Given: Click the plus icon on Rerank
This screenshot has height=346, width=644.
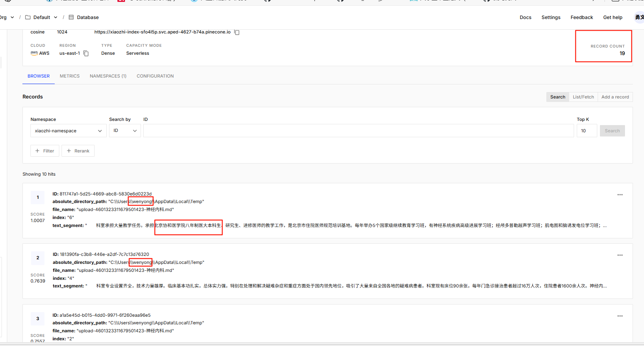Looking at the screenshot, I should pos(69,151).
